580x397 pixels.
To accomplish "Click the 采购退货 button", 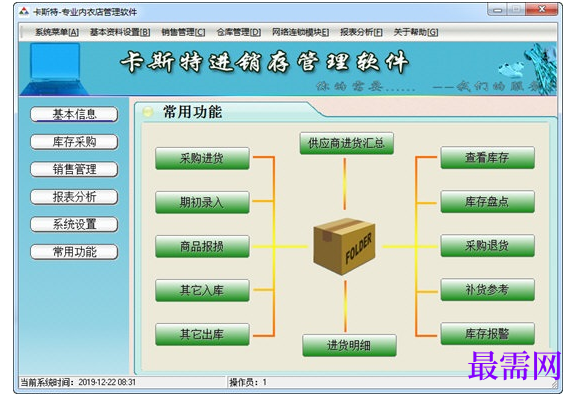I will pos(488,246).
